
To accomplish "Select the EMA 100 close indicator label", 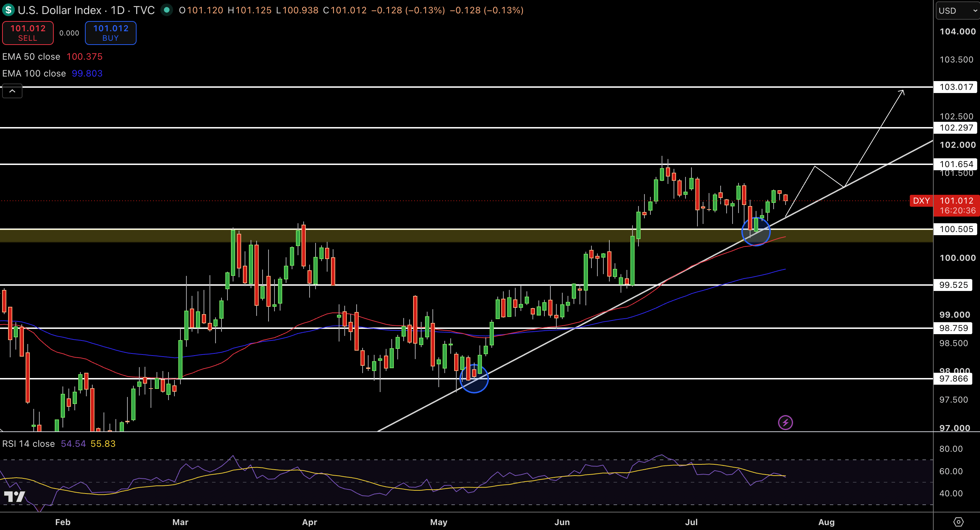I will (34, 73).
